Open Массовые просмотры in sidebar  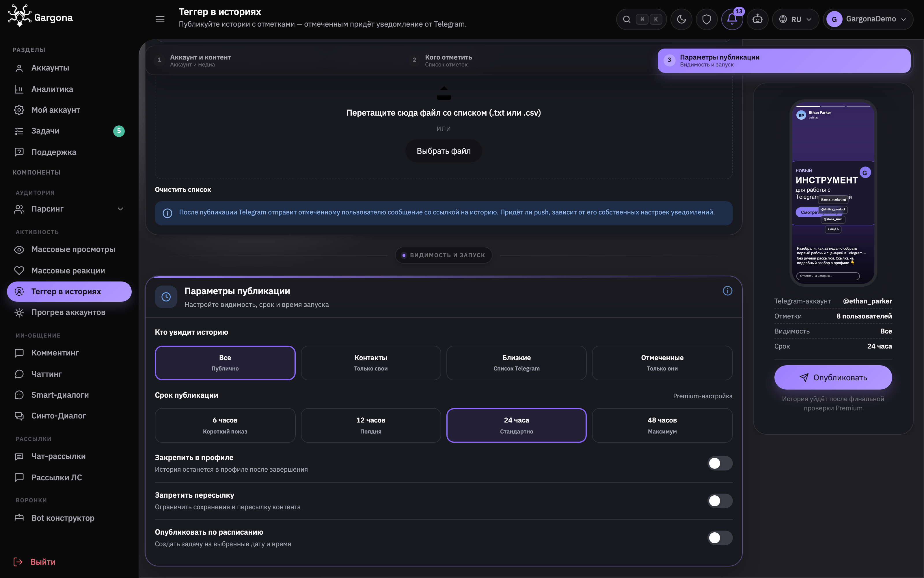(x=69, y=250)
